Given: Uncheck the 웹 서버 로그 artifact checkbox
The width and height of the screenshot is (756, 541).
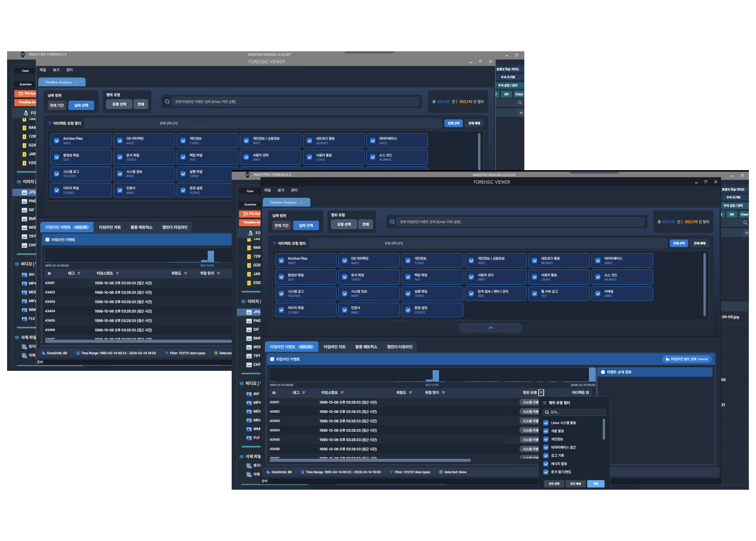Looking at the screenshot, I should (x=535, y=293).
